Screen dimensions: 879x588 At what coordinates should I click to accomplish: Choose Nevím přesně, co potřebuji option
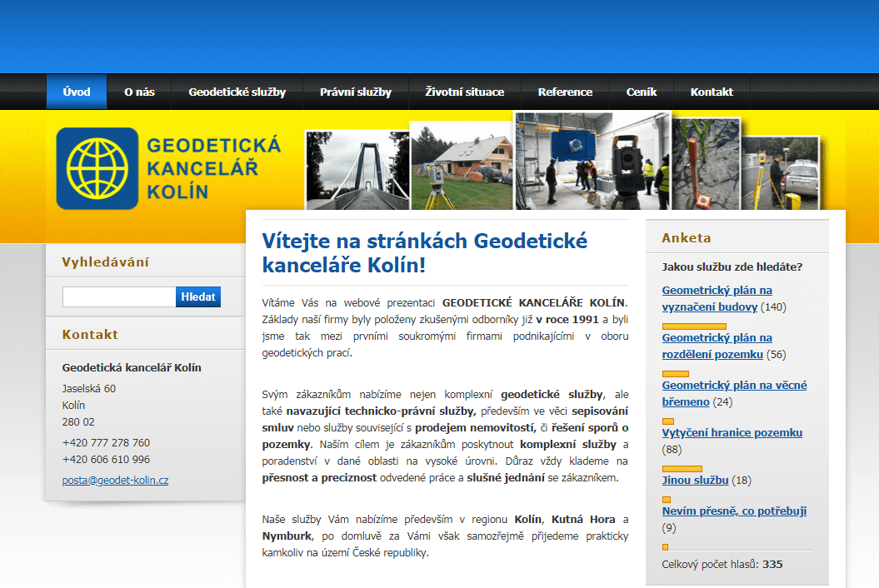click(x=734, y=511)
